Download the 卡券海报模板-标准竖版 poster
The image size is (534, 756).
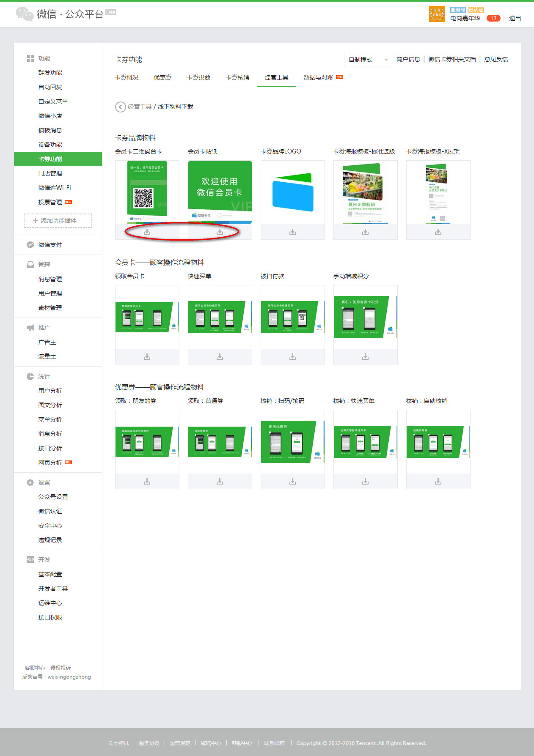pos(365,232)
